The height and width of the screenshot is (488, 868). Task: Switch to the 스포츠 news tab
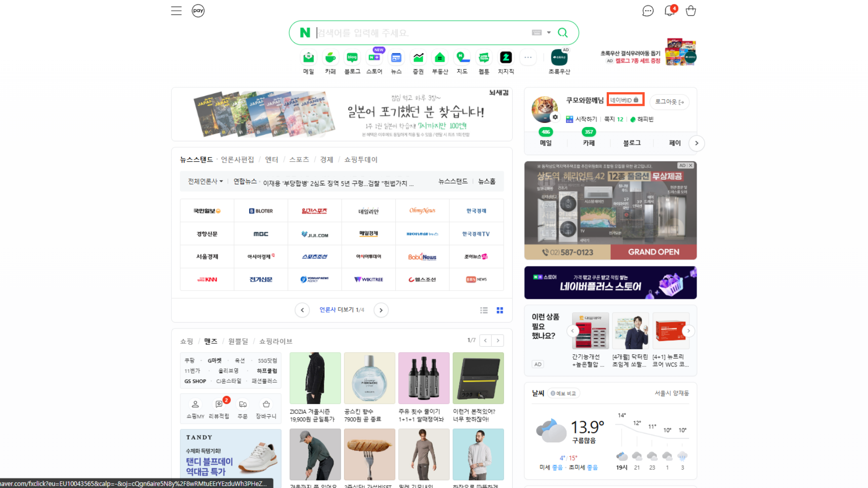click(299, 159)
